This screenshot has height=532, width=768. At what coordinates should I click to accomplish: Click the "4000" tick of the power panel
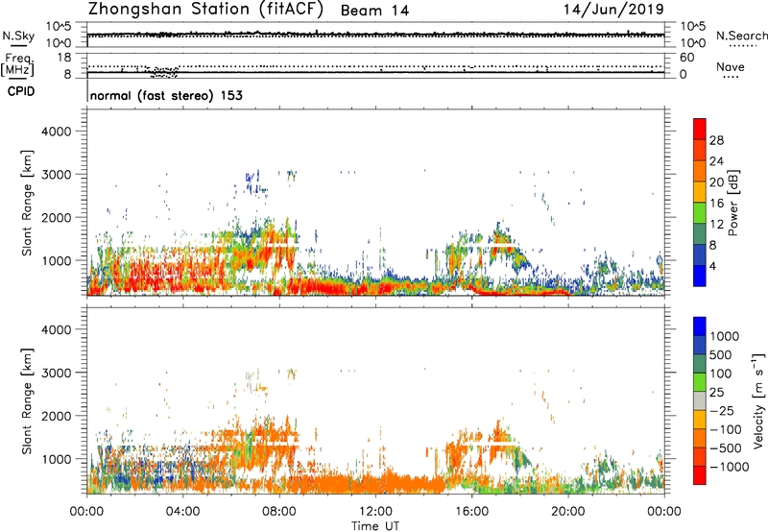56,132
